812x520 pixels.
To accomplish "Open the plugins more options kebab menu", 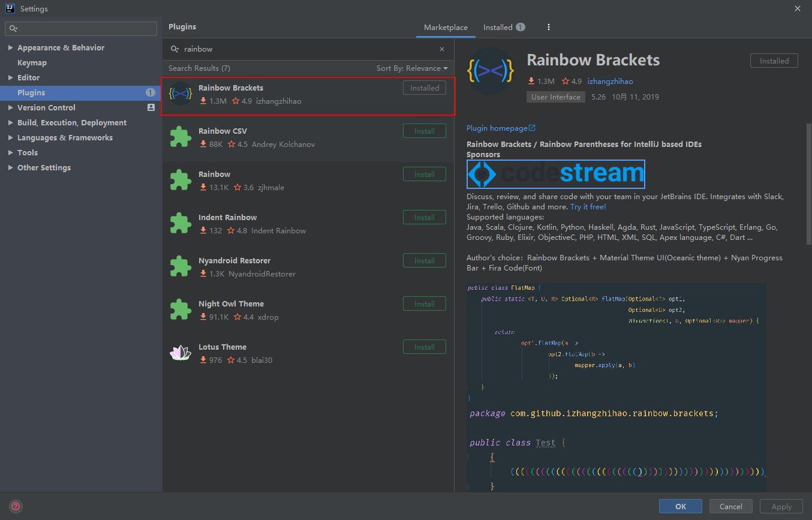I will (548, 27).
